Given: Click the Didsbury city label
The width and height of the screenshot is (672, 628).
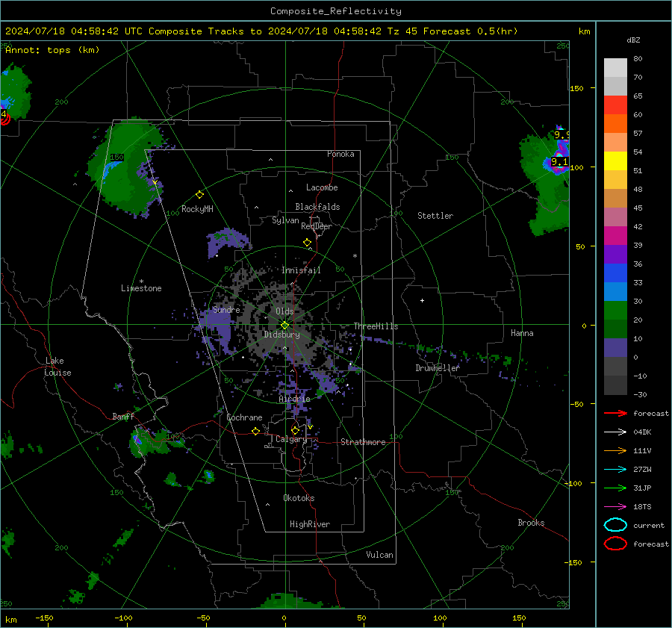Looking at the screenshot, I should pyautogui.click(x=281, y=335).
